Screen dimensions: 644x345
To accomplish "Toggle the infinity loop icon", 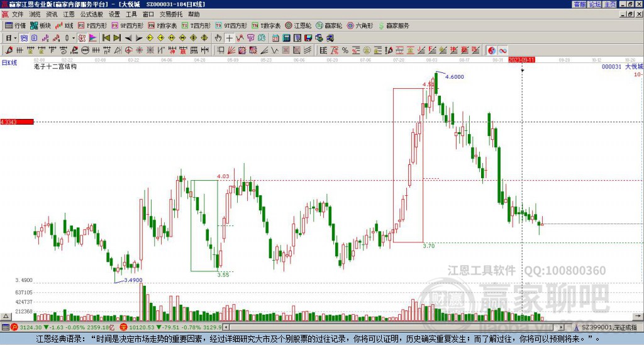I will pos(502,50).
